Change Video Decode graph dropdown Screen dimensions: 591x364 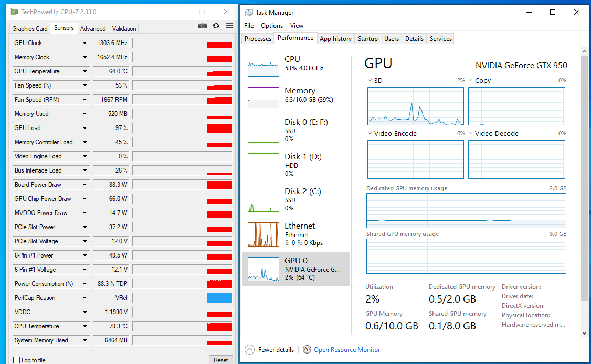[x=470, y=133]
